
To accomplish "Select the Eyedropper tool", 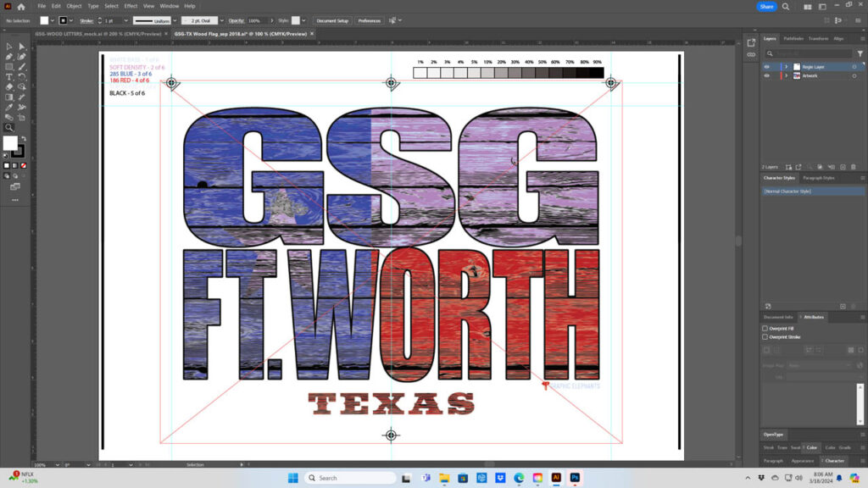I will pos(9,107).
